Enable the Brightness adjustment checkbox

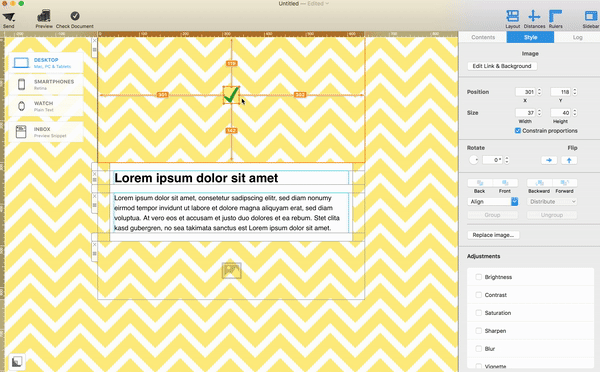(x=478, y=277)
